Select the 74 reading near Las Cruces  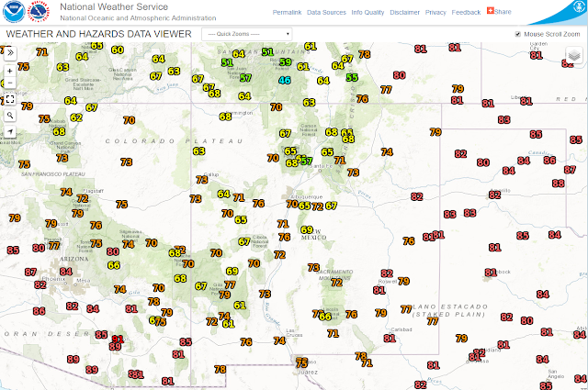(279, 340)
